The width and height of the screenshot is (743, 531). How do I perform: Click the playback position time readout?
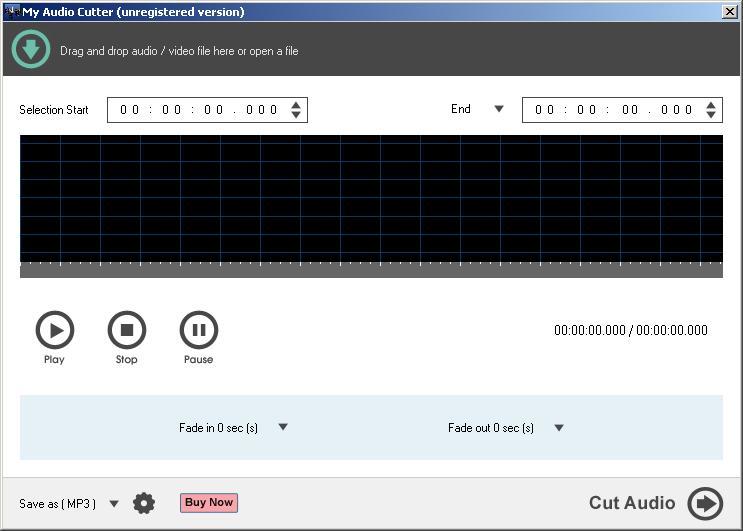[x=631, y=330]
